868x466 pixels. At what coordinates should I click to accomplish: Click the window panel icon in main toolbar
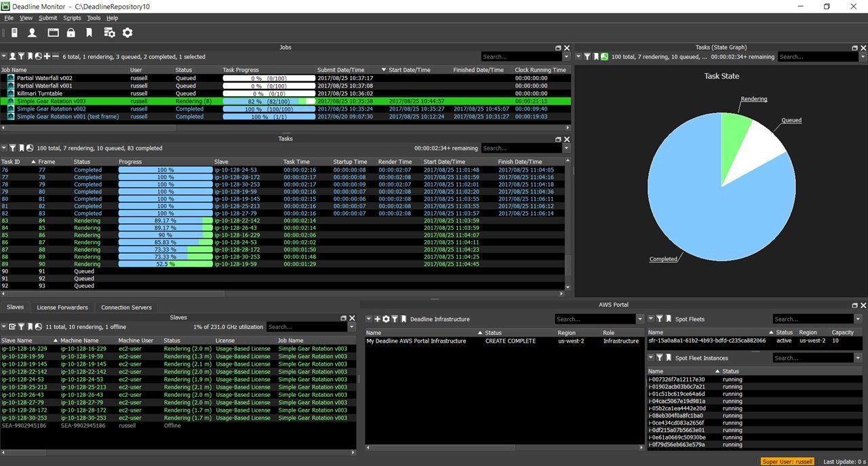tap(53, 33)
